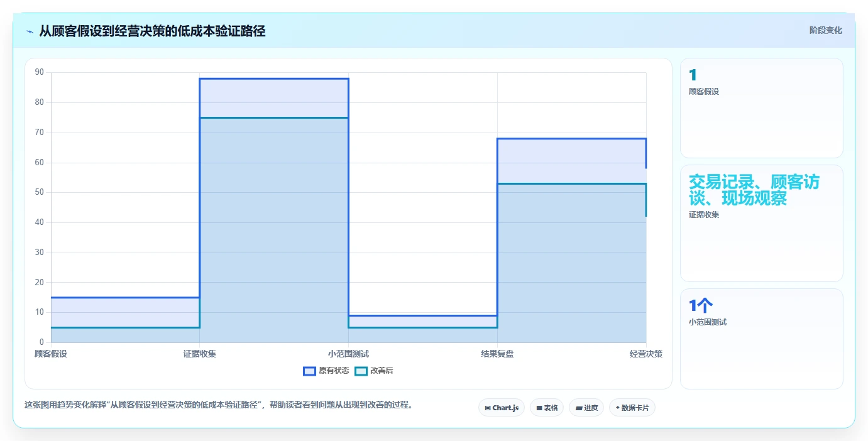Click y-axis tick label 90
The height and width of the screenshot is (441, 868).
[40, 72]
